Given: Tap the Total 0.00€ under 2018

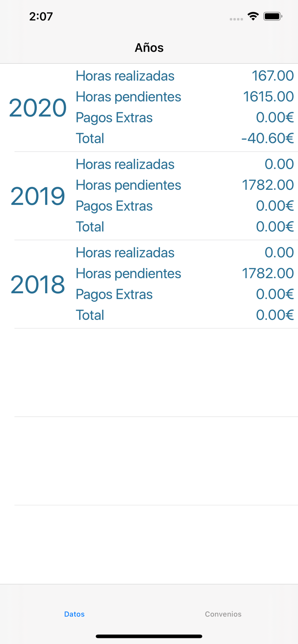Looking at the screenshot, I should pyautogui.click(x=275, y=315).
